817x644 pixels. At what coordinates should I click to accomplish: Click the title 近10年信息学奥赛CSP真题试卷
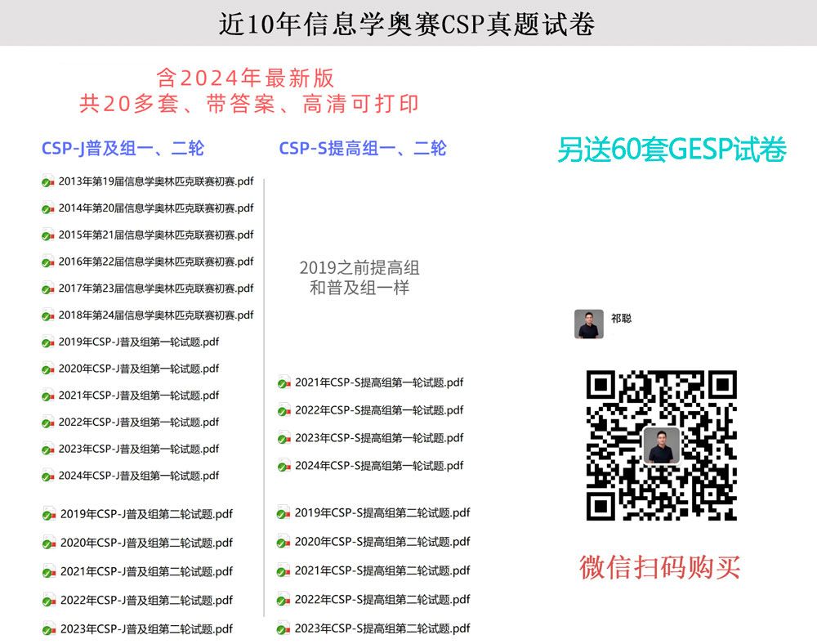coord(406,24)
